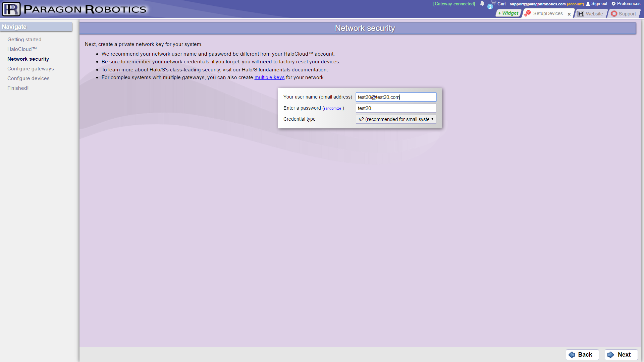This screenshot has height=362, width=644.
Task: Open the Credential type dropdown
Action: (x=396, y=119)
